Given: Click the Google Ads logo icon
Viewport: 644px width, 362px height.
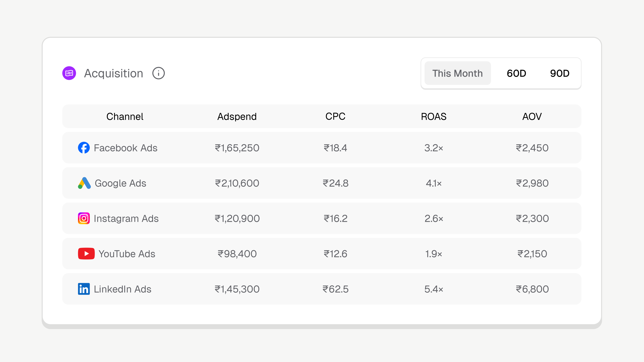Looking at the screenshot, I should coord(84,183).
